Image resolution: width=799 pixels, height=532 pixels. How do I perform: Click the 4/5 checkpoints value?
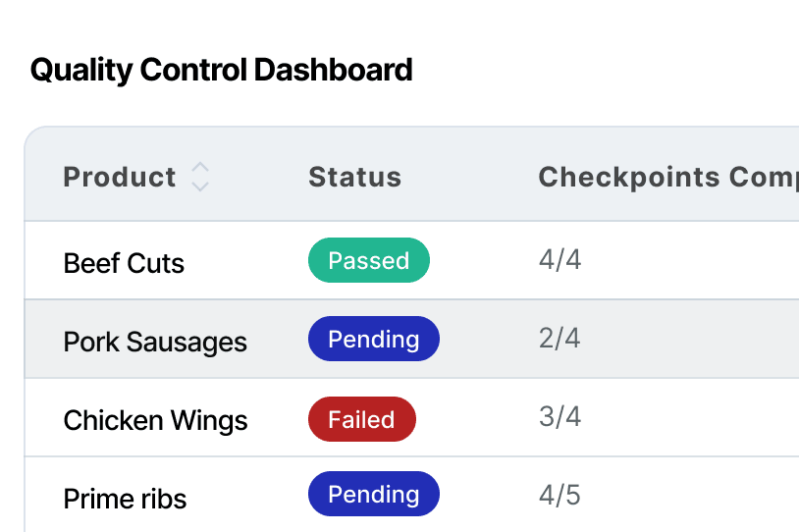coord(559,496)
